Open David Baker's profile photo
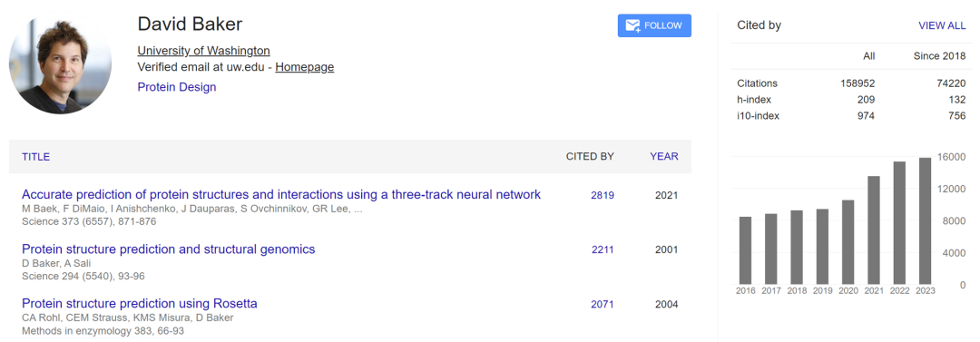This screenshot has height=342, width=980. coord(60,64)
